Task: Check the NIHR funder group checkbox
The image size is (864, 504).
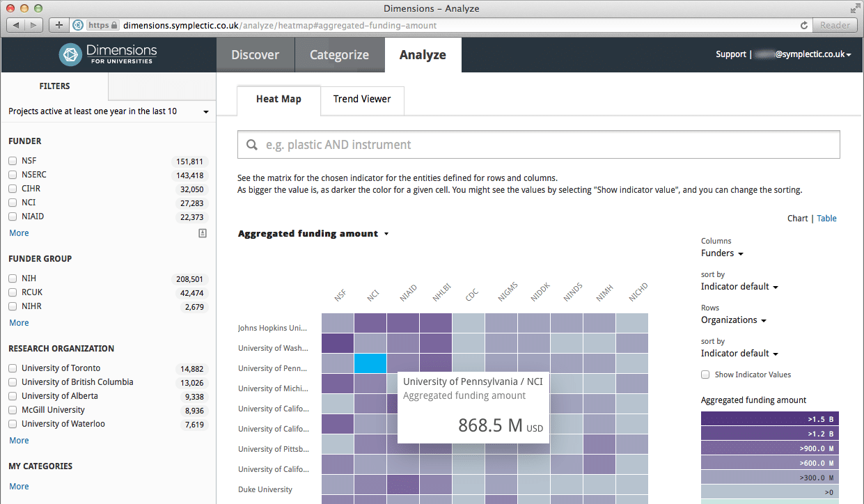Action: (x=13, y=306)
